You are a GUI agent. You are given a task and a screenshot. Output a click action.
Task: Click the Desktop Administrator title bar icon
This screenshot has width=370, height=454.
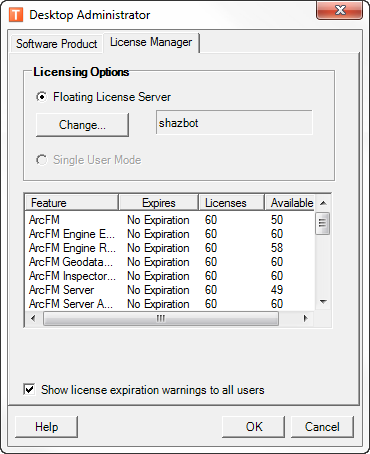click(x=16, y=15)
